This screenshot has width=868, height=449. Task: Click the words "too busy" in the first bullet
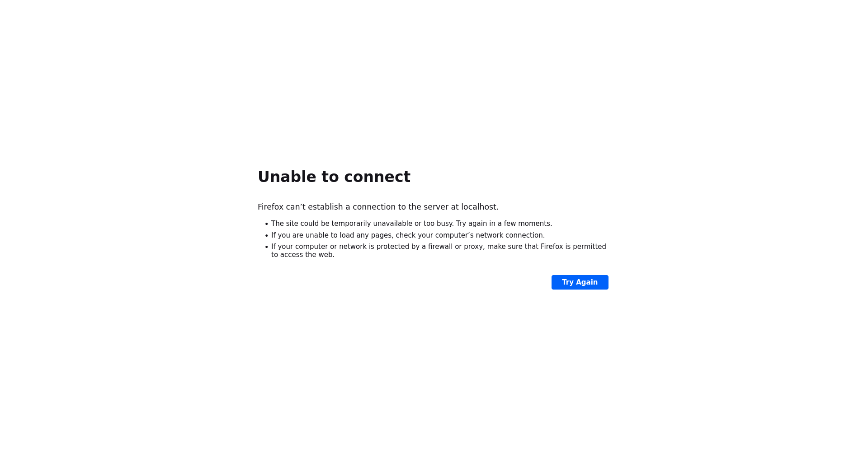click(438, 224)
